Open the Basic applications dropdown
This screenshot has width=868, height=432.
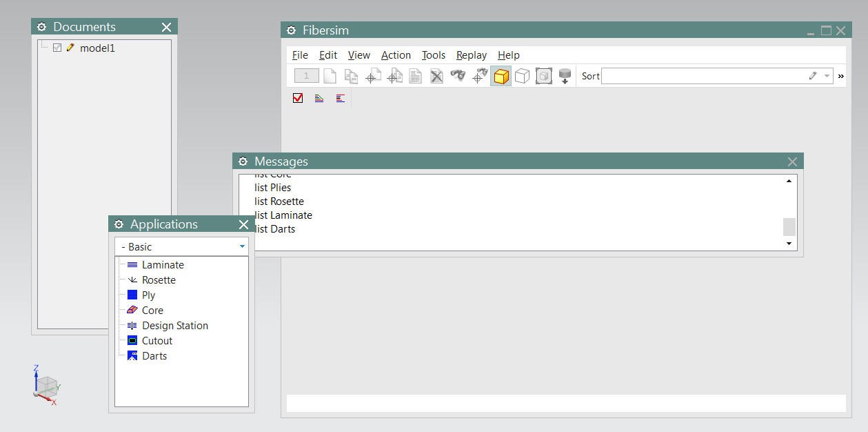(x=241, y=246)
